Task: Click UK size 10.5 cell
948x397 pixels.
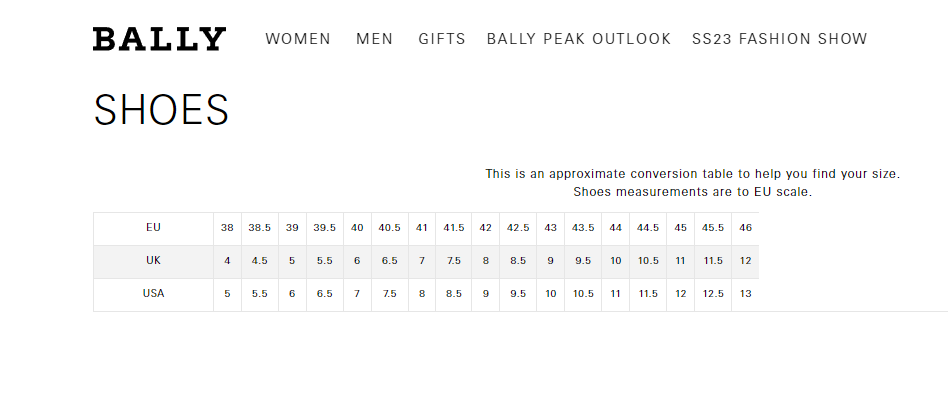Action: point(648,261)
